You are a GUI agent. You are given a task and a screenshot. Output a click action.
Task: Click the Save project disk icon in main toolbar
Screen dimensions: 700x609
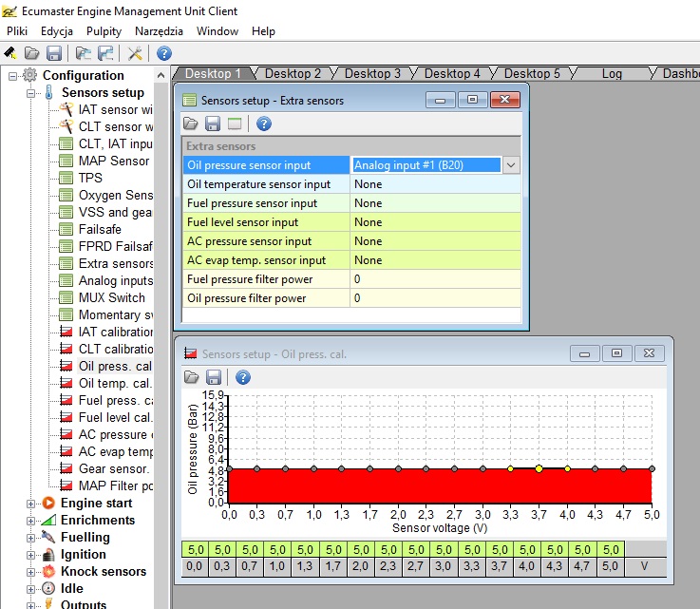click(54, 53)
